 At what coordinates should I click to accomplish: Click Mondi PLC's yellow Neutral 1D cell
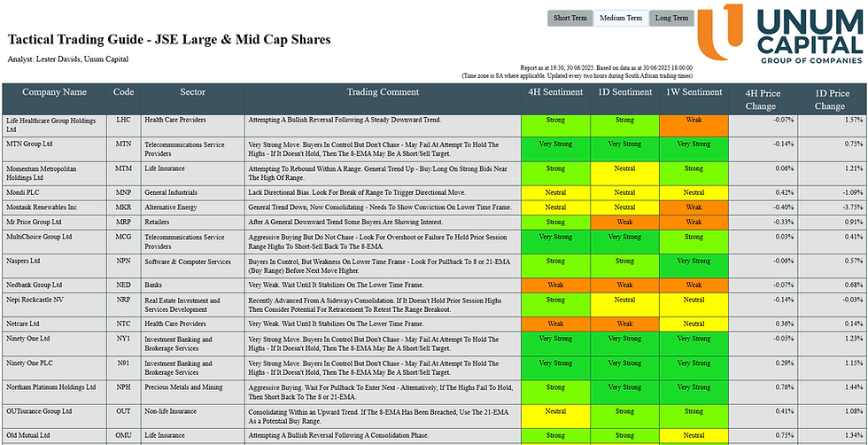coord(624,193)
